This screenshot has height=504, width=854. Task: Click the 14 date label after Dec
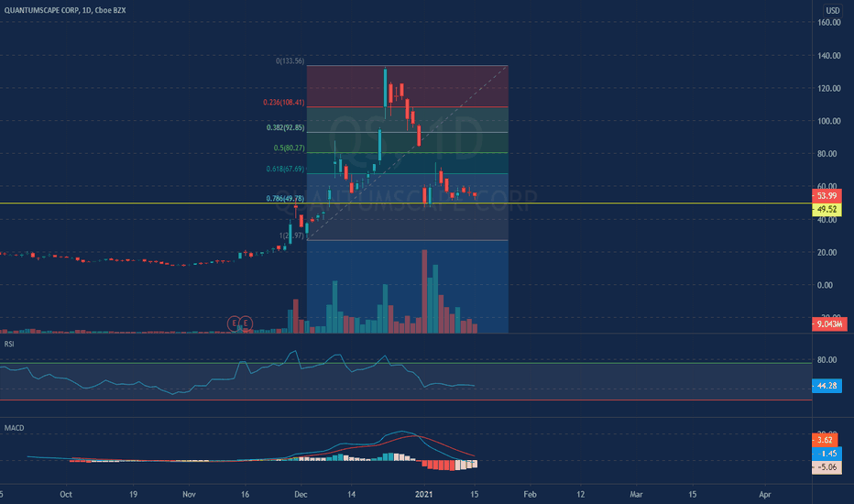[351, 494]
